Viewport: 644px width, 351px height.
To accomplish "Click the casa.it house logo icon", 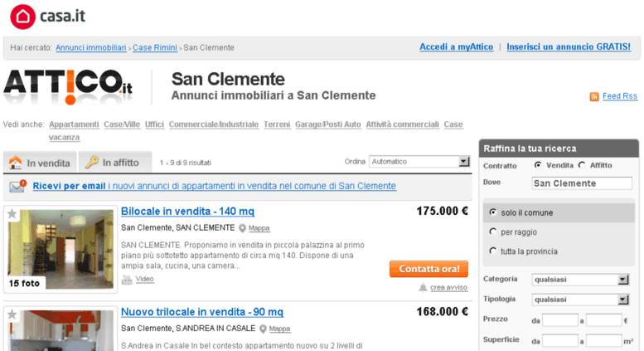I will pos(22,17).
